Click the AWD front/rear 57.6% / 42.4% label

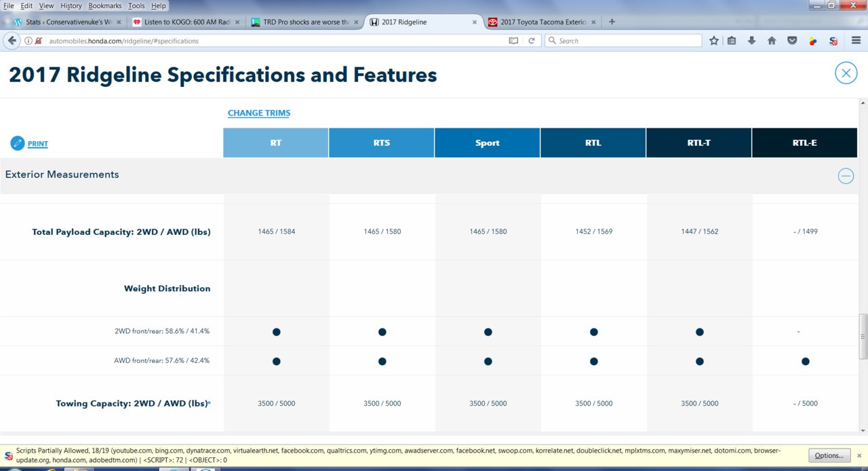162,360
